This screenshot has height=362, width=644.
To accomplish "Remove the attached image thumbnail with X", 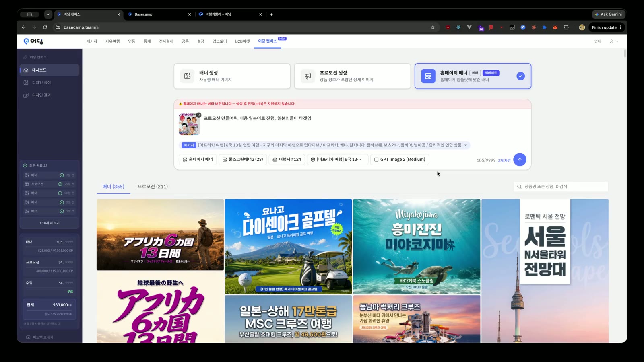I will (199, 115).
